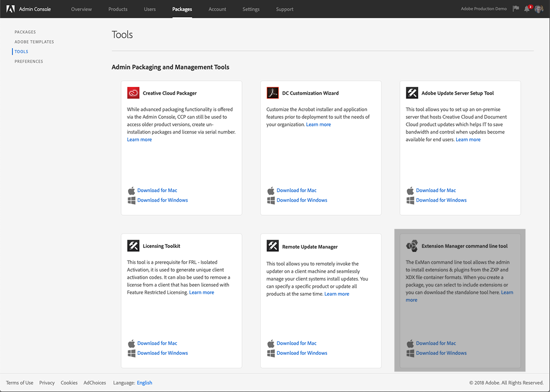Screen dimensions: 550x392
Task: Go to the Support tab
Action: pos(284,9)
